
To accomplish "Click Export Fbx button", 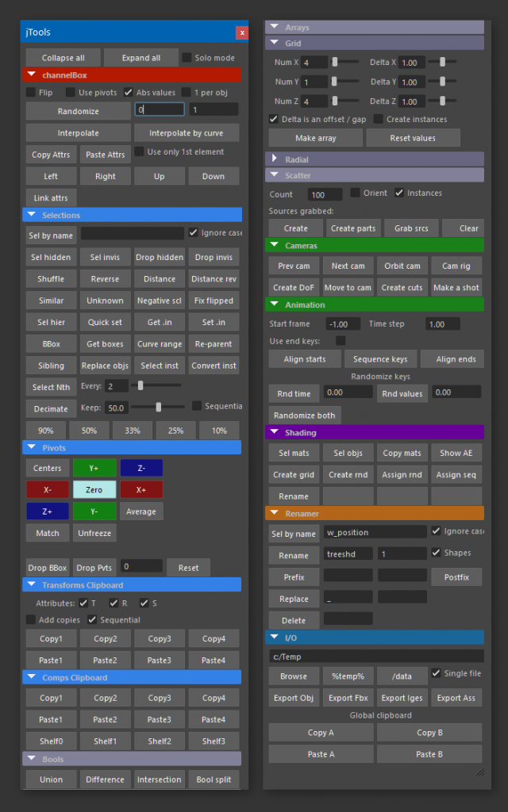I will [x=348, y=698].
